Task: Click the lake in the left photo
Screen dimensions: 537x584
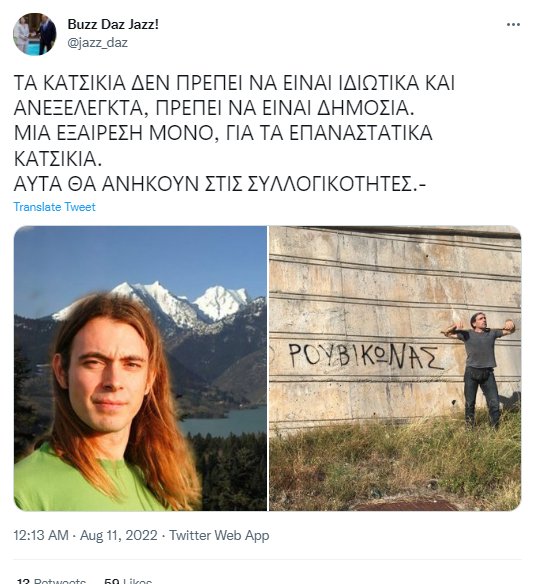Action: pyautogui.click(x=223, y=421)
